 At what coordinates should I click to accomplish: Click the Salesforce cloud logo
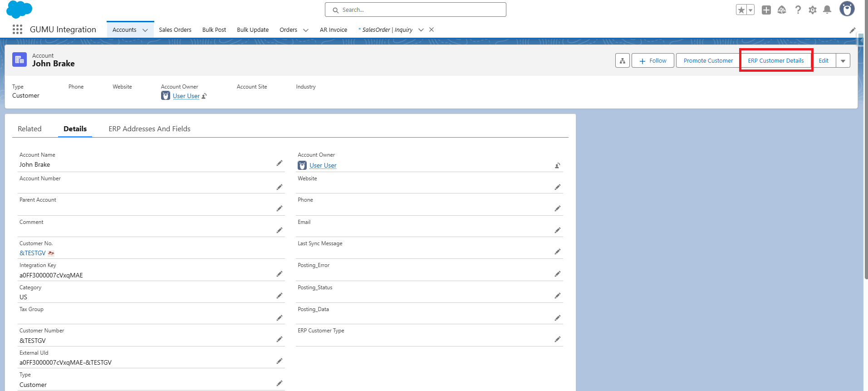pyautogui.click(x=20, y=10)
